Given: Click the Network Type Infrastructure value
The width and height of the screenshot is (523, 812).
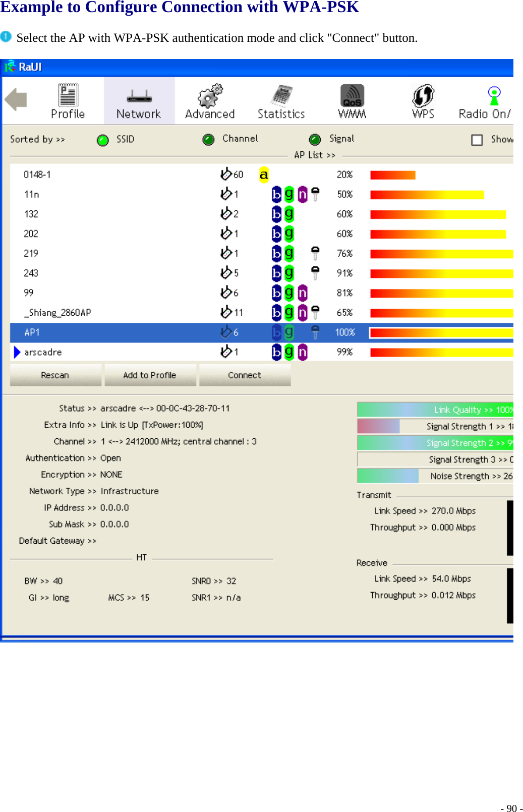Looking at the screenshot, I should (x=130, y=491).
